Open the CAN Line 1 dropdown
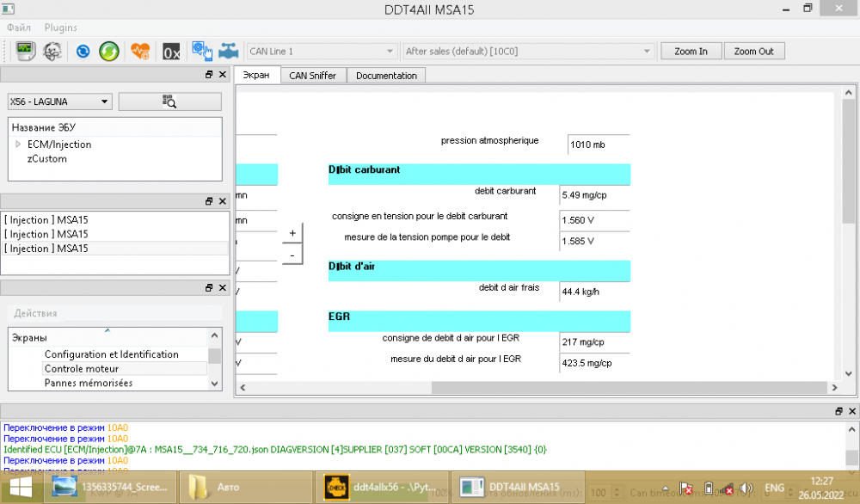Image resolution: width=860 pixels, height=504 pixels. (x=322, y=51)
